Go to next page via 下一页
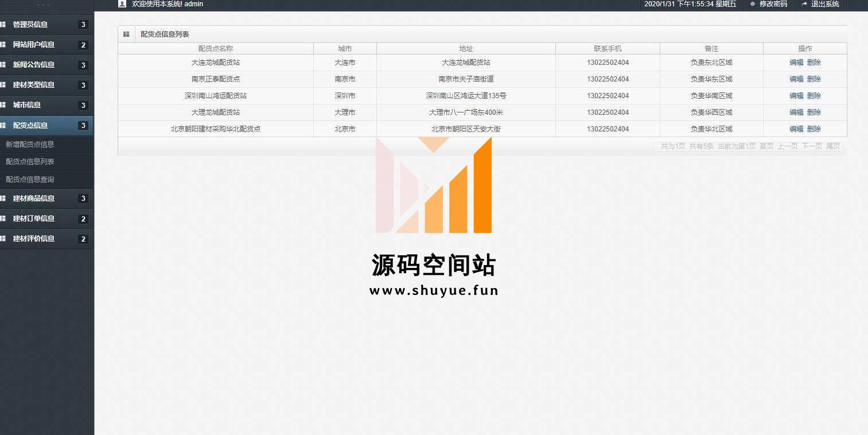 (x=812, y=146)
